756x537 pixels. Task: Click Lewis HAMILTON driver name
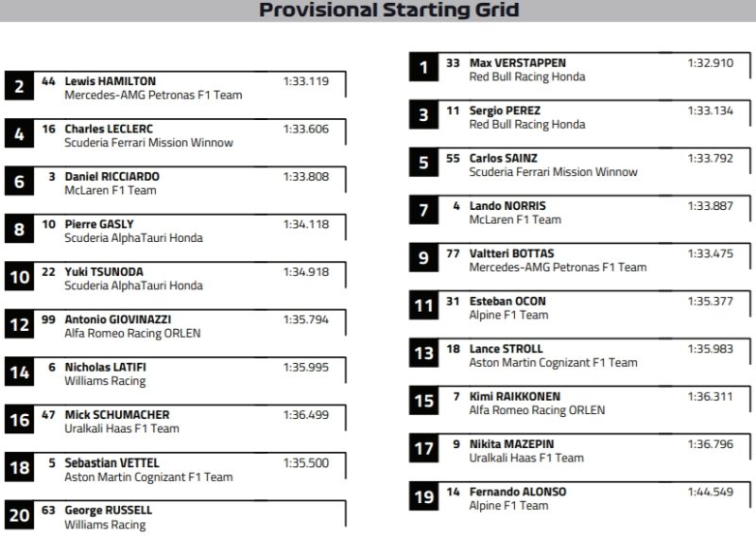tap(110, 81)
